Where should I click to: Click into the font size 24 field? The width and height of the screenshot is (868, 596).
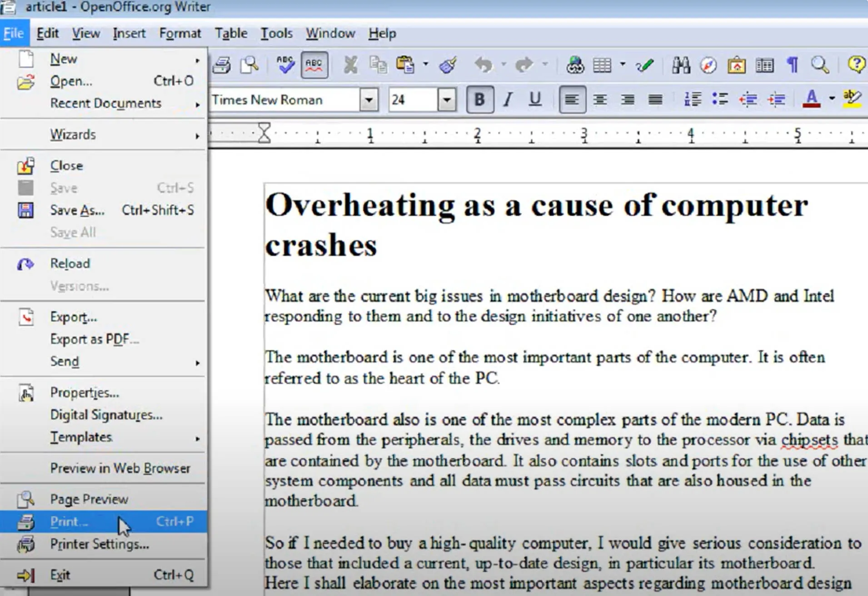pyautogui.click(x=413, y=99)
